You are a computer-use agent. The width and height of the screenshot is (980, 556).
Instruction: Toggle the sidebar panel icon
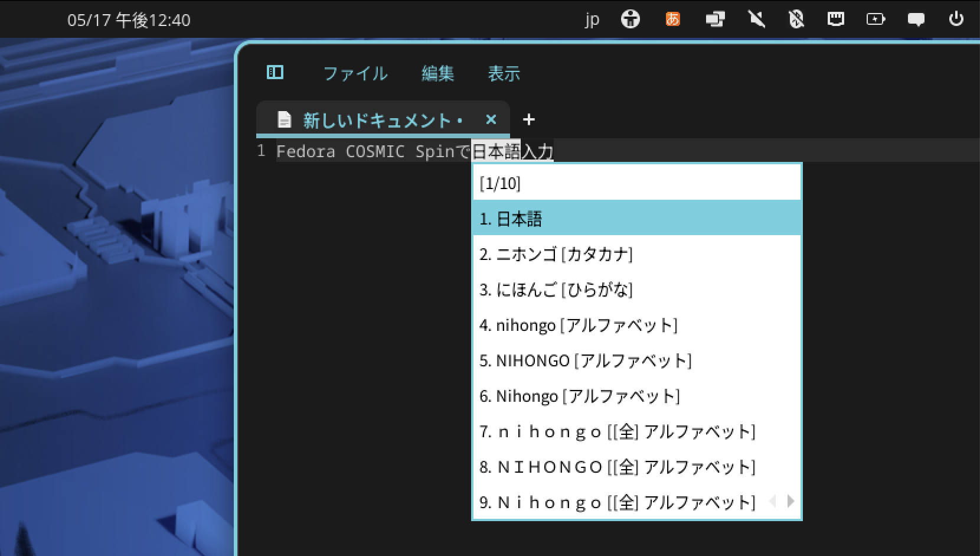point(275,72)
